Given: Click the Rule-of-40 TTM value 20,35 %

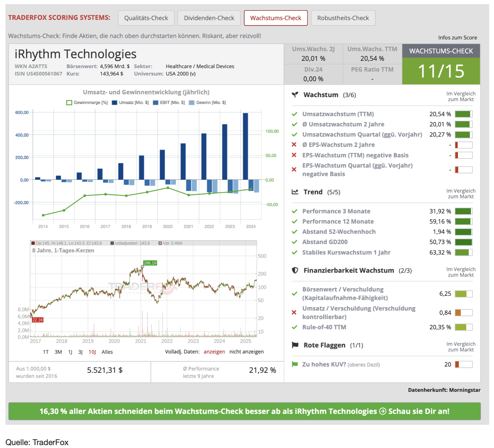Looking at the screenshot, I should (x=440, y=327).
